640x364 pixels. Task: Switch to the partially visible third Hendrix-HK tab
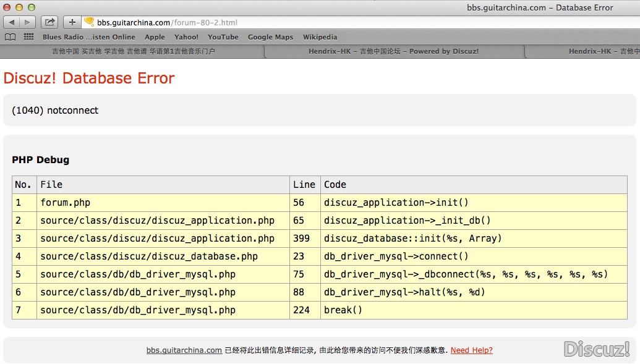click(x=582, y=51)
